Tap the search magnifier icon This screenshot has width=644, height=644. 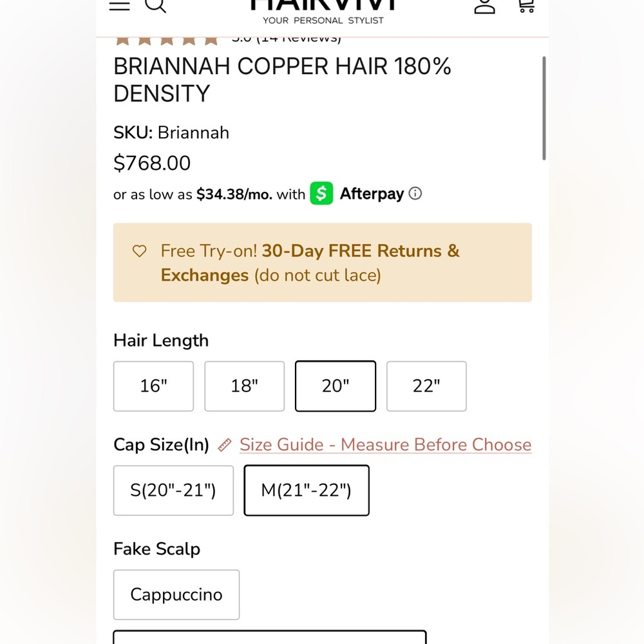pos(156,6)
